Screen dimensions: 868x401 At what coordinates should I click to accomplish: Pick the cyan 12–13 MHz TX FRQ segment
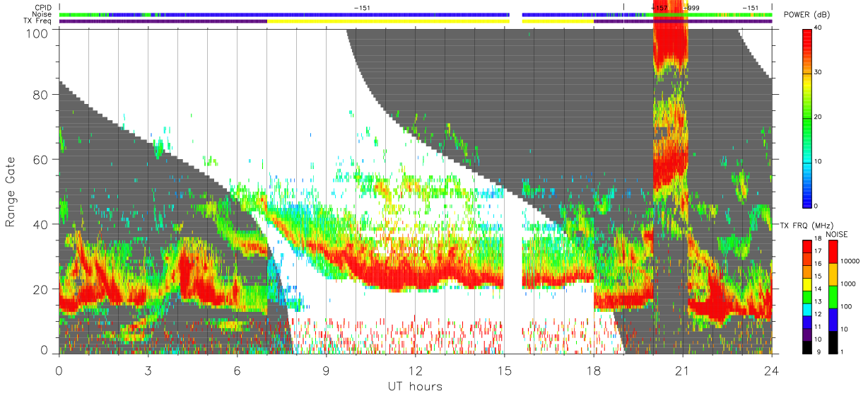point(808,309)
